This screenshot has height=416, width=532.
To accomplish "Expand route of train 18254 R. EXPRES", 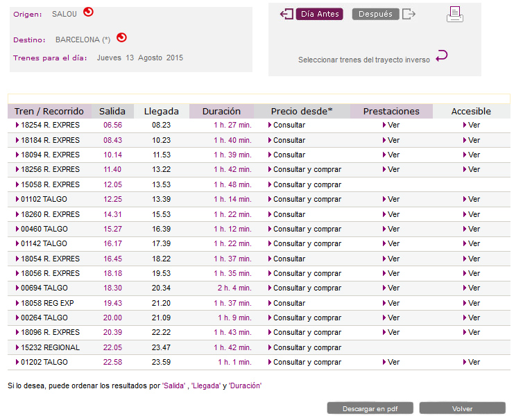I will (48, 125).
